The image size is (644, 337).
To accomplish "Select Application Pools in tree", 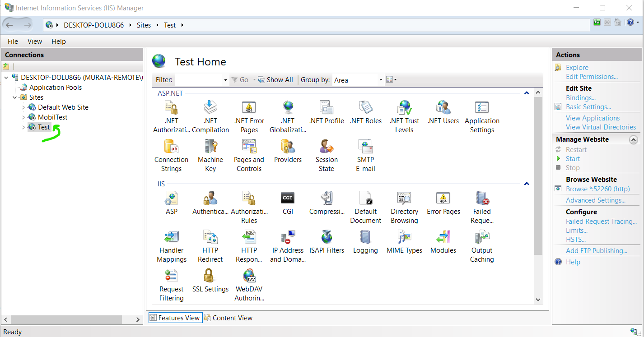I will (x=56, y=88).
